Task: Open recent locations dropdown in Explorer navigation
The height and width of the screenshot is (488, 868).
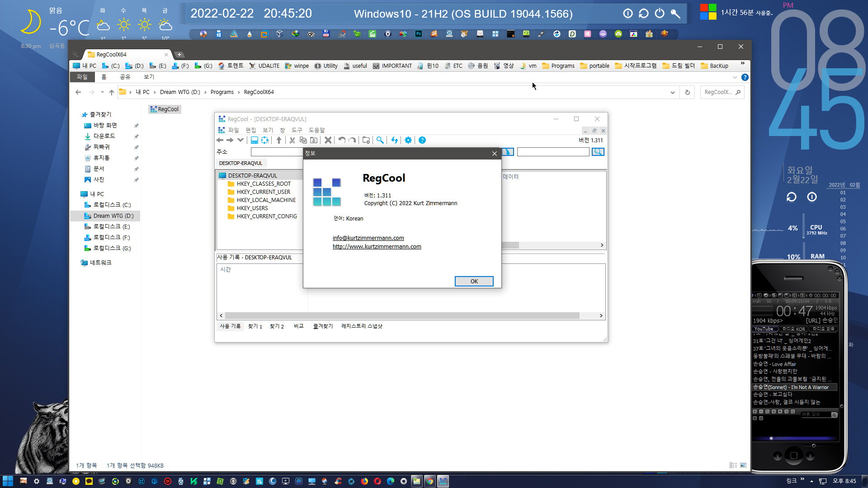Action: pyautogui.click(x=102, y=92)
